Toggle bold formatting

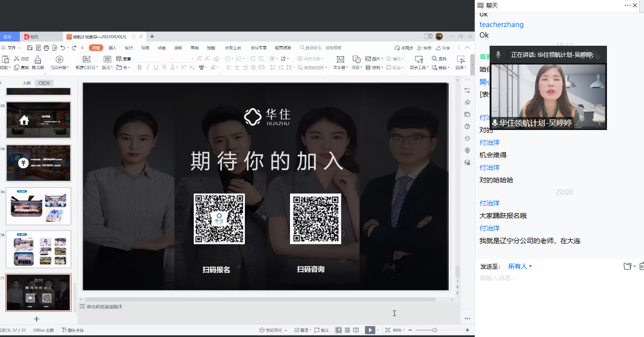coord(139,66)
